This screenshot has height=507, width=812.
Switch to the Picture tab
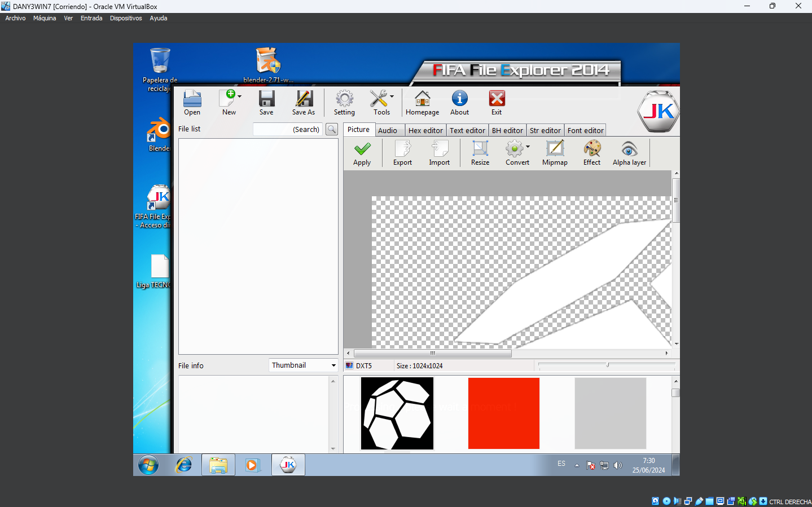pyautogui.click(x=358, y=130)
